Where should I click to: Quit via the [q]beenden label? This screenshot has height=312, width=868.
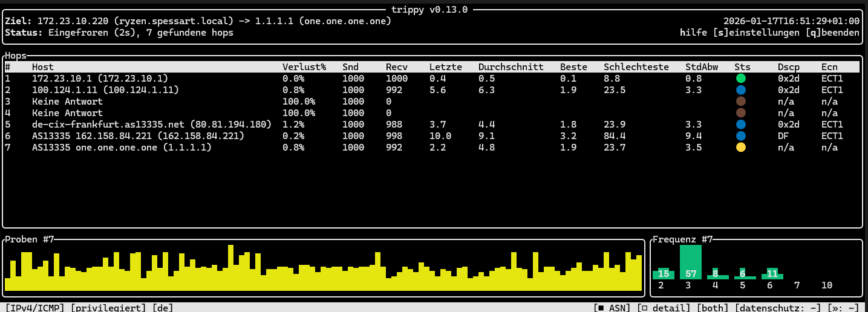(x=833, y=33)
